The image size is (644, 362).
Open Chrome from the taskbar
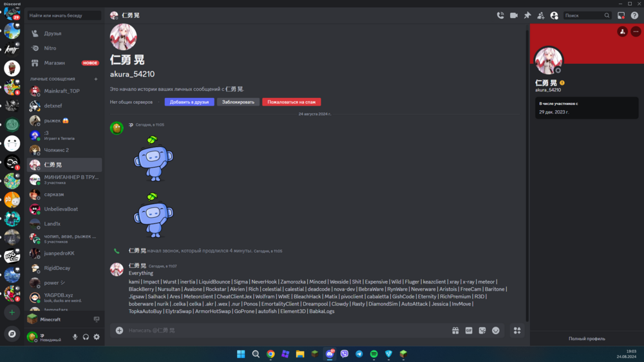click(270, 354)
